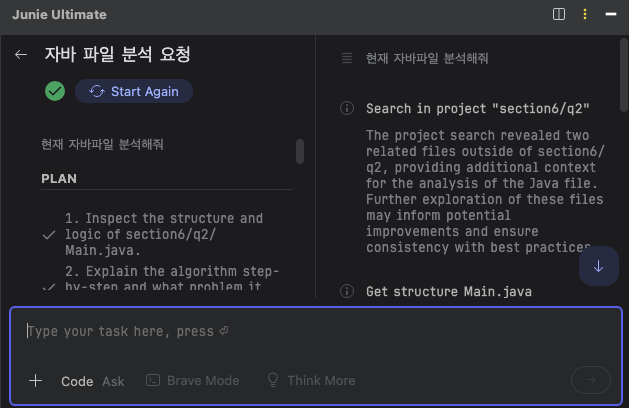629x408 pixels.
Task: Click the PLAN heading
Action: pos(59,179)
